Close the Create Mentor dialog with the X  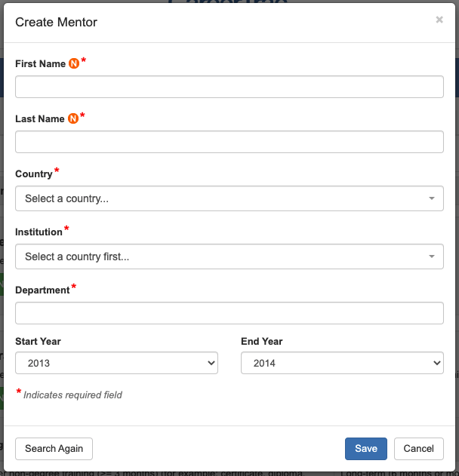[x=439, y=20]
